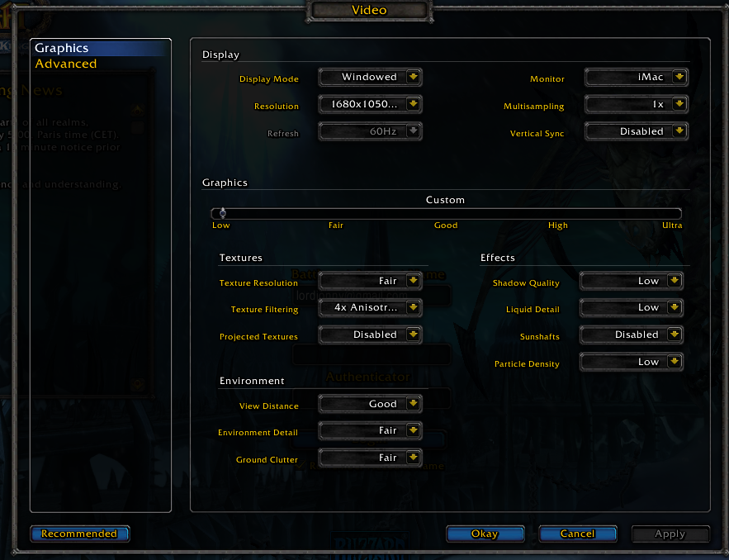Open the 1x multisampling combo box
This screenshot has height=560, width=729.
click(x=637, y=104)
